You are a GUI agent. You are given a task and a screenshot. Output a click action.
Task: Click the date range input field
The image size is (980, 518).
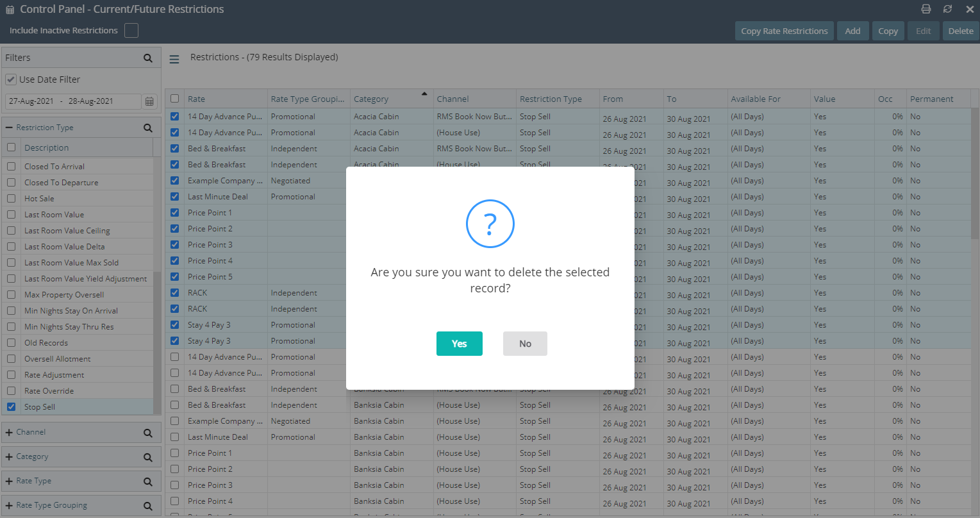click(x=73, y=101)
